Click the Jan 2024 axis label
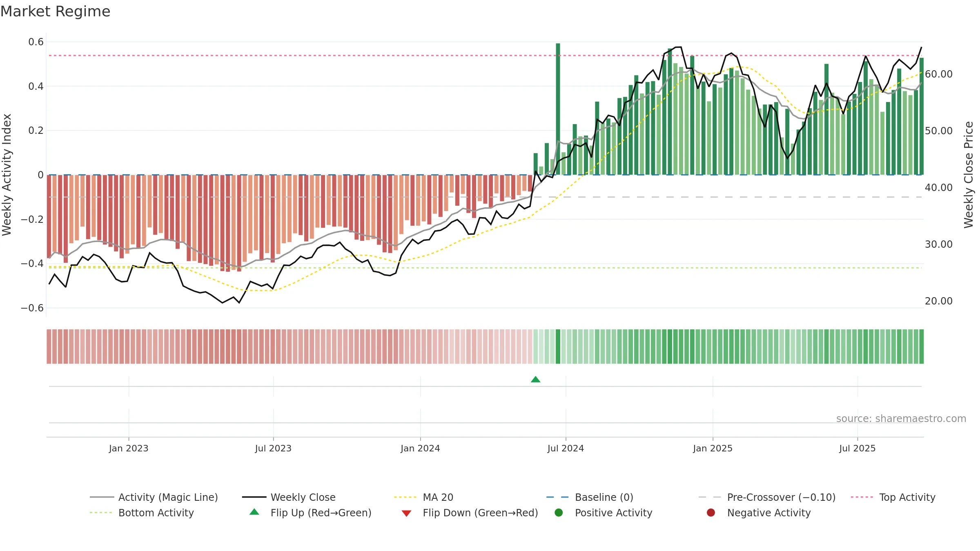This screenshot has height=551, width=980. pyautogui.click(x=420, y=448)
